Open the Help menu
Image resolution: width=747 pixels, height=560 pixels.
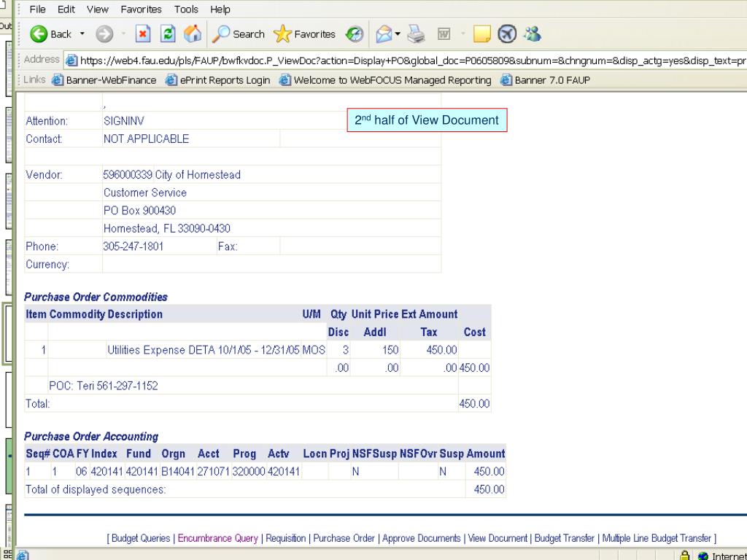point(220,9)
